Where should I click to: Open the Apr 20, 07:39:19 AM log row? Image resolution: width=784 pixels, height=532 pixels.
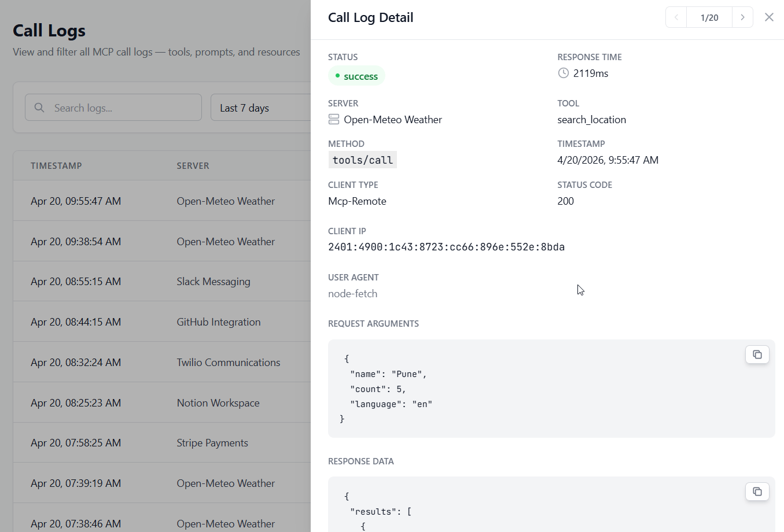pos(162,483)
